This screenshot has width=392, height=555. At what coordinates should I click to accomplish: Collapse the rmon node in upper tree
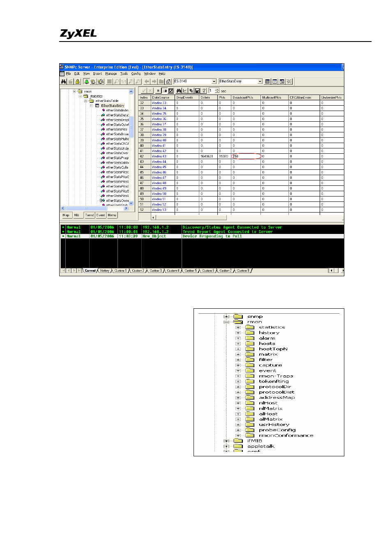coord(74,91)
